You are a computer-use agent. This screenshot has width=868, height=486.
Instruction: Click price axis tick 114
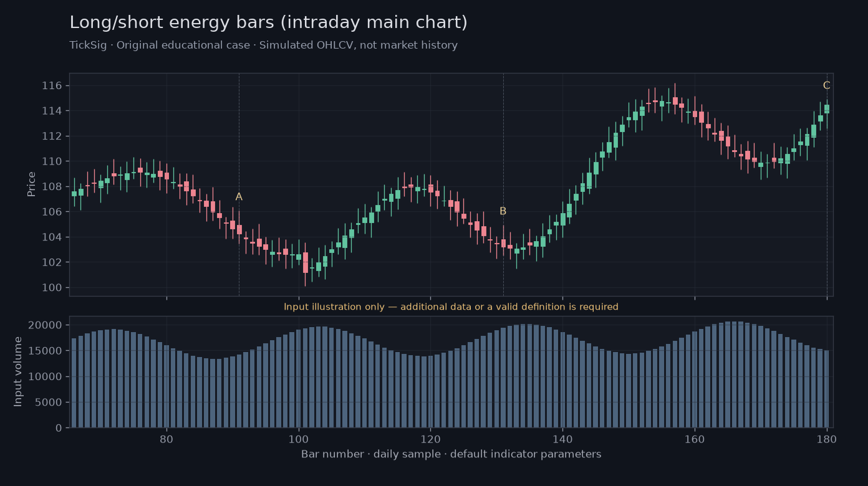pos(52,111)
